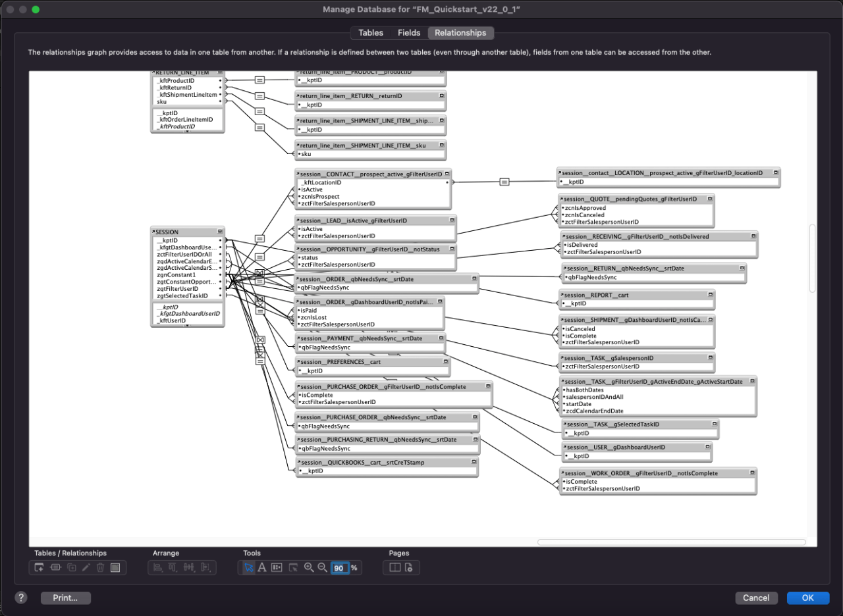Image resolution: width=843 pixels, height=616 pixels.
Task: Click the graph's vertical scrollbar
Action: click(x=813, y=258)
